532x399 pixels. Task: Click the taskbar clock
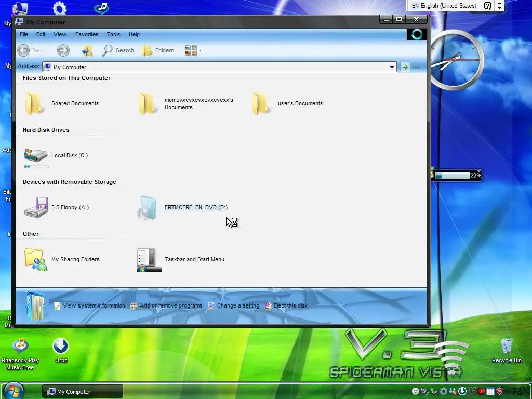tap(518, 392)
